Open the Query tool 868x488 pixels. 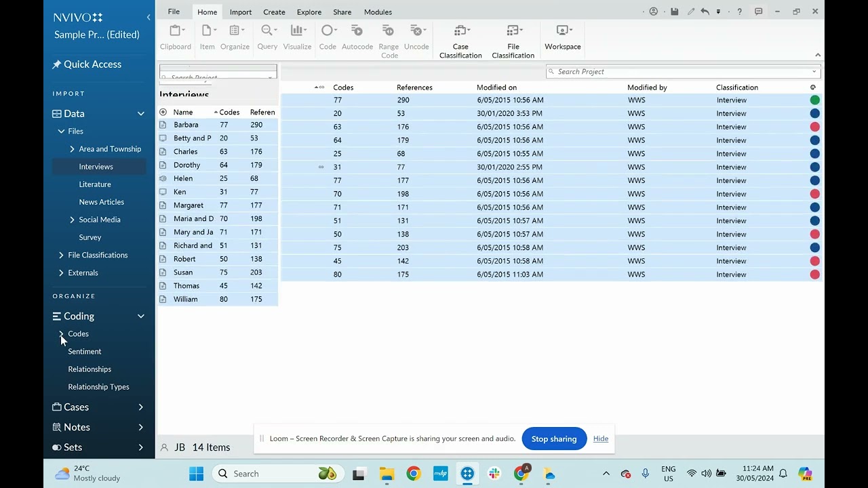(x=267, y=37)
